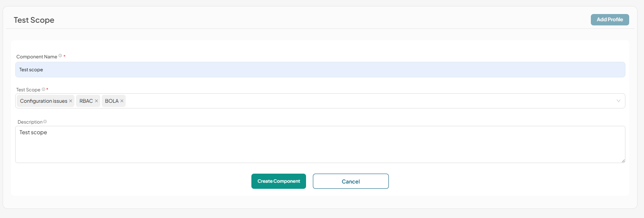Click the Test Scope field info icon
Image resolution: width=644 pixels, height=218 pixels.
43,89
